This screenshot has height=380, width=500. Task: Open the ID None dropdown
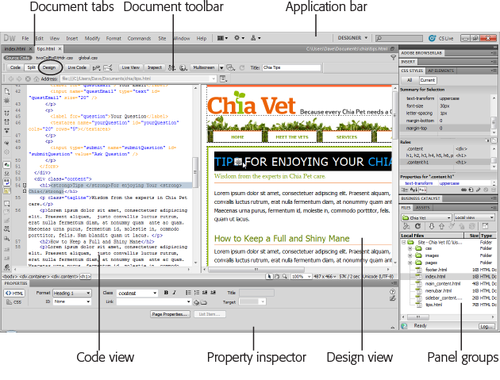72,302
